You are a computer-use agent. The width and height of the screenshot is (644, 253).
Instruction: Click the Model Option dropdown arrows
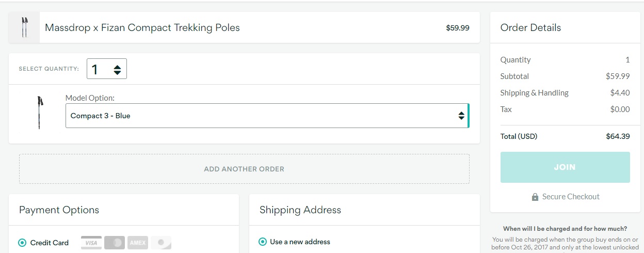pyautogui.click(x=461, y=116)
